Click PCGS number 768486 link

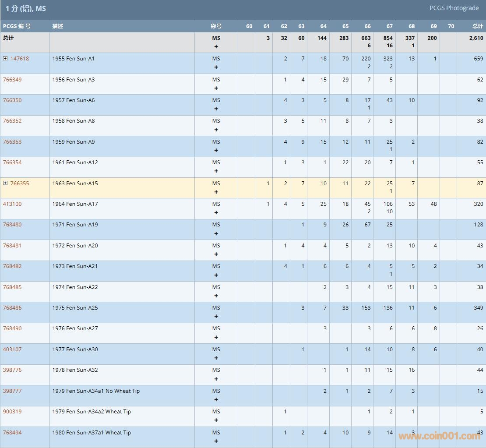pyautogui.click(x=12, y=307)
